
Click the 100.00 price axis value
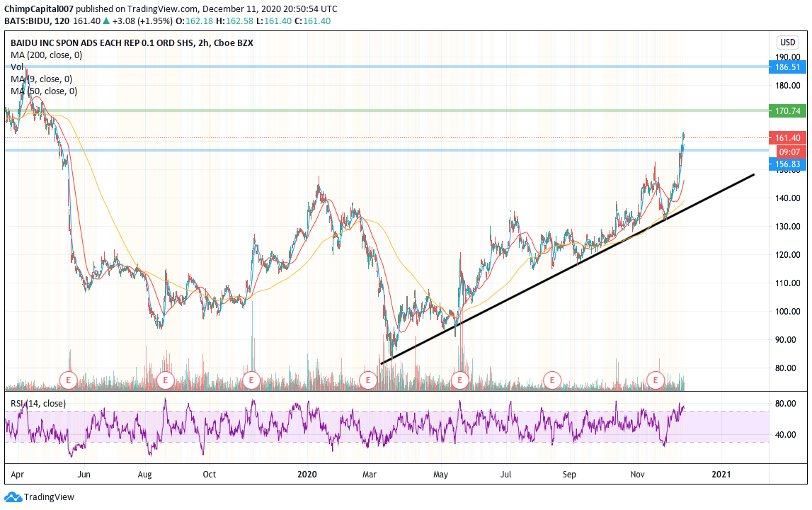point(788,311)
